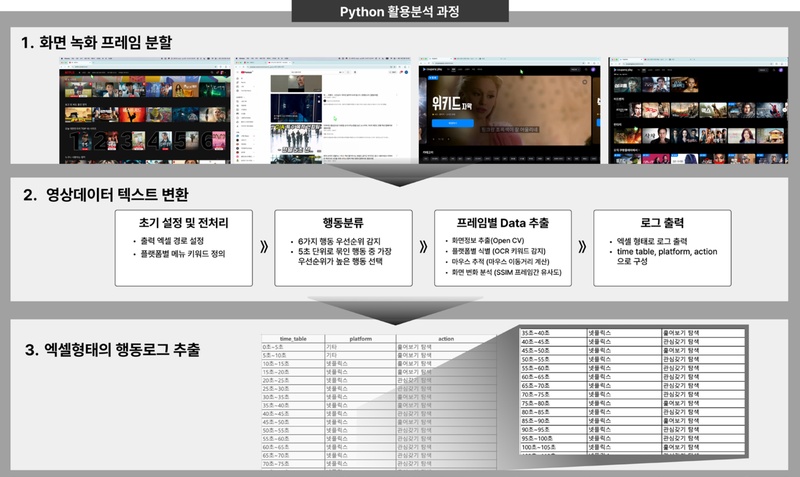Click the '행동분류' box title

pyautogui.click(x=343, y=223)
